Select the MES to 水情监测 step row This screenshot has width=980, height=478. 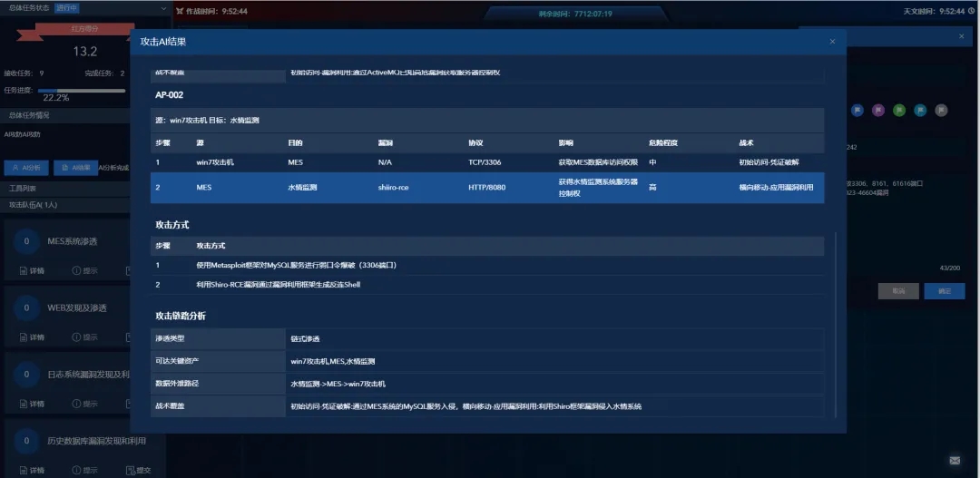click(487, 187)
